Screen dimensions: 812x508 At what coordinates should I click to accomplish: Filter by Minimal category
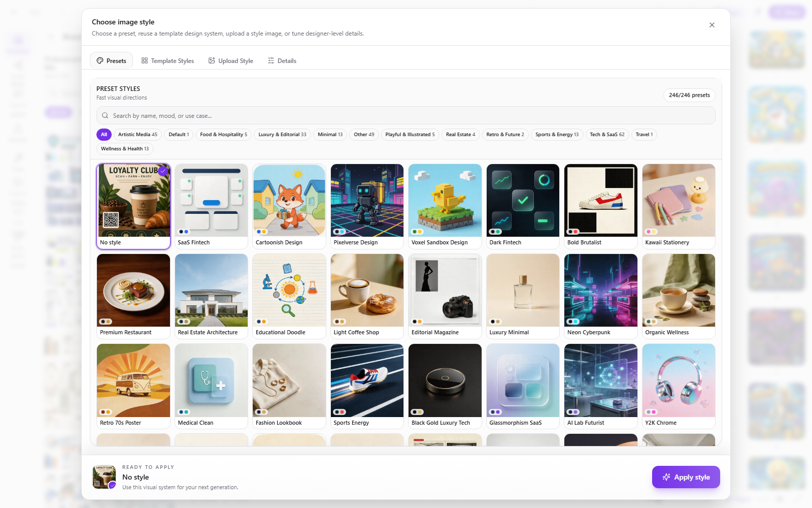click(330, 135)
